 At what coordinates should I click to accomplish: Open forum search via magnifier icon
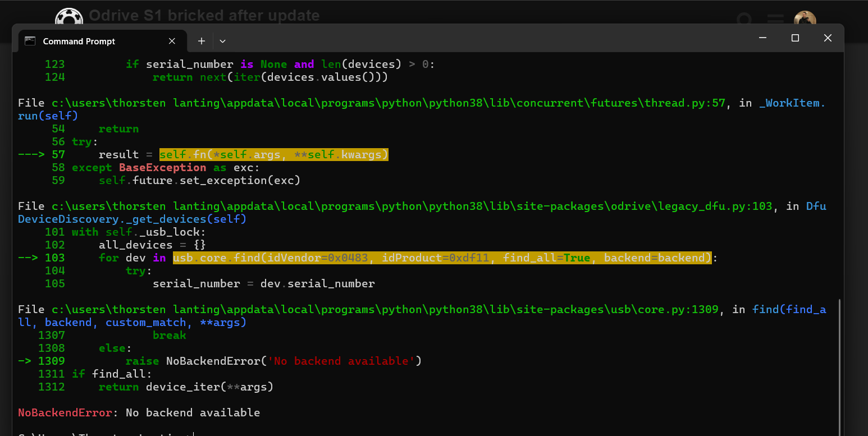coord(744,20)
